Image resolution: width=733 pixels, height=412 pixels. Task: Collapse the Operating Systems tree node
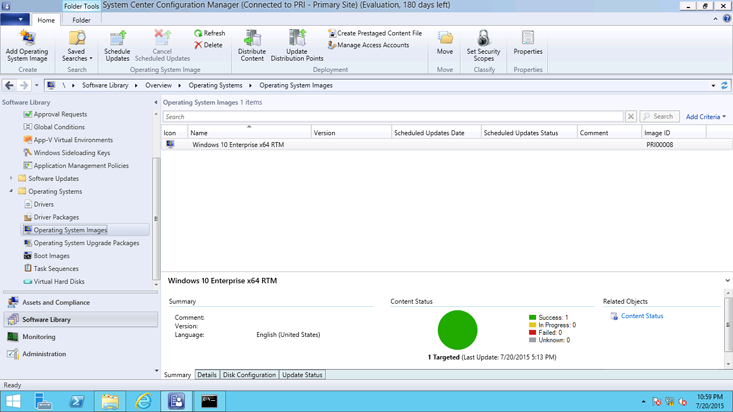tap(12, 191)
